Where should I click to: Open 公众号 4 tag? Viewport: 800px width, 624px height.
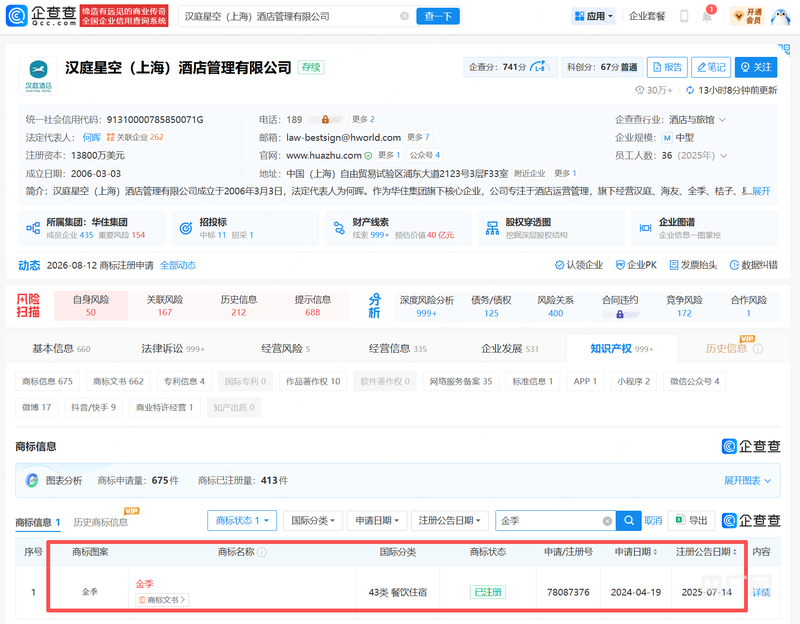425,155
